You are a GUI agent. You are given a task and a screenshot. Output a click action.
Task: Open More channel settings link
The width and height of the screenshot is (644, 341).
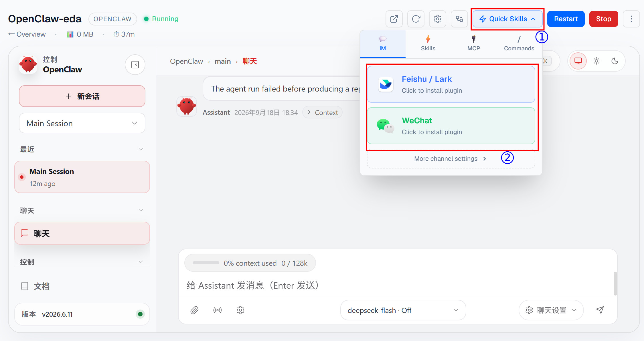(451, 159)
